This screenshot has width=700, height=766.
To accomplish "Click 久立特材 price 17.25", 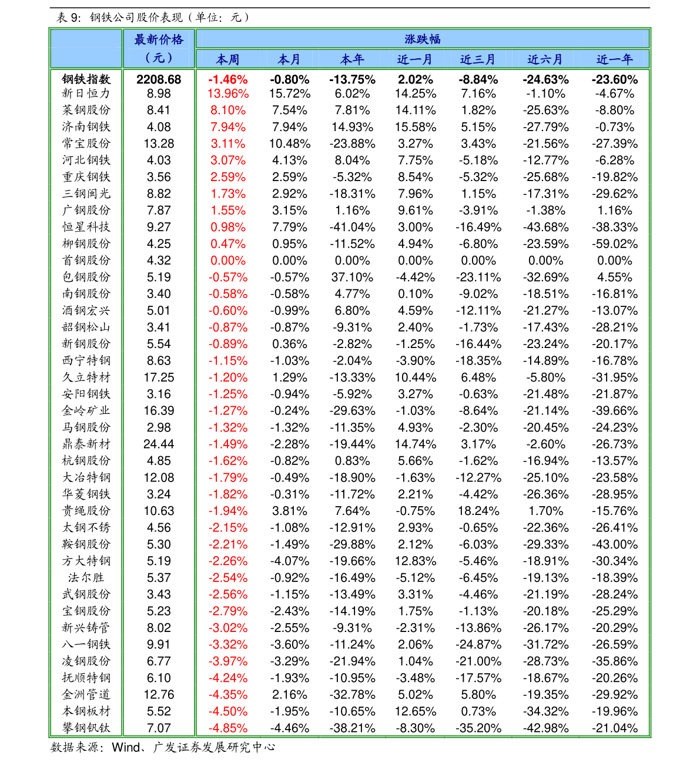I will click(159, 377).
